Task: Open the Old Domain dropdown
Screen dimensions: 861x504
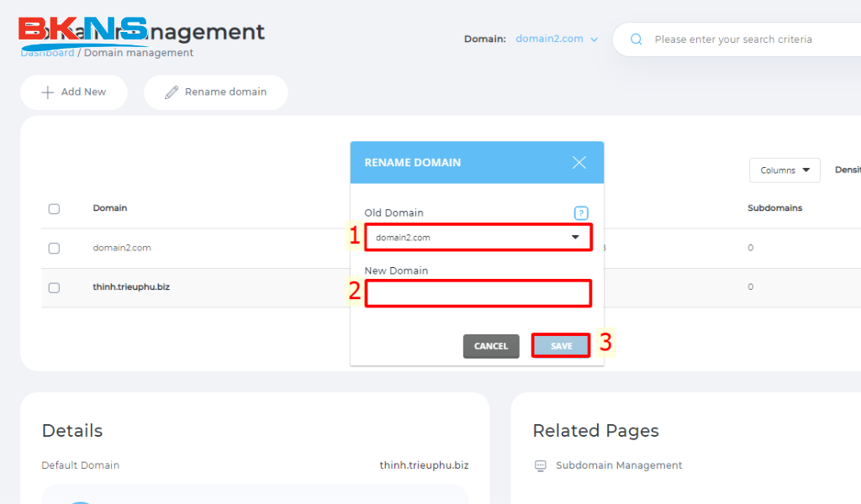Action: point(478,238)
